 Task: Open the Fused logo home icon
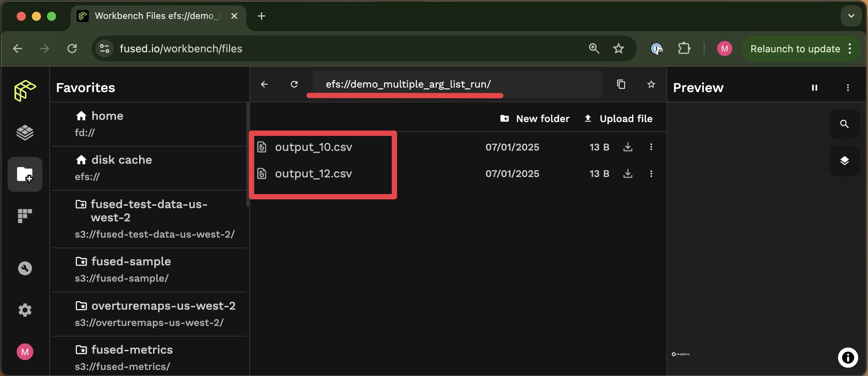point(24,90)
